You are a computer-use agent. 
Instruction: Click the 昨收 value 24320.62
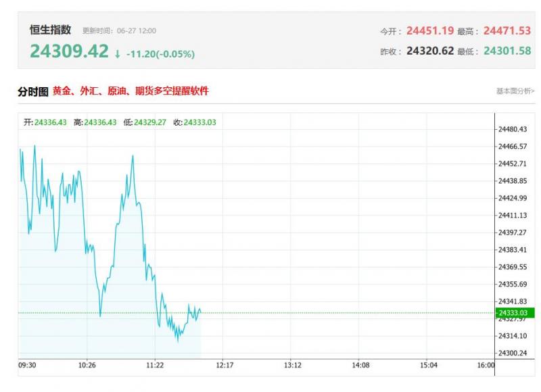[x=430, y=51]
